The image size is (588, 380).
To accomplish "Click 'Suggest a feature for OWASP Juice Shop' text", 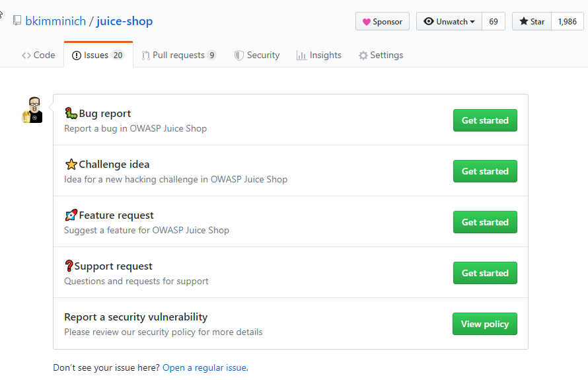I will [x=147, y=230].
